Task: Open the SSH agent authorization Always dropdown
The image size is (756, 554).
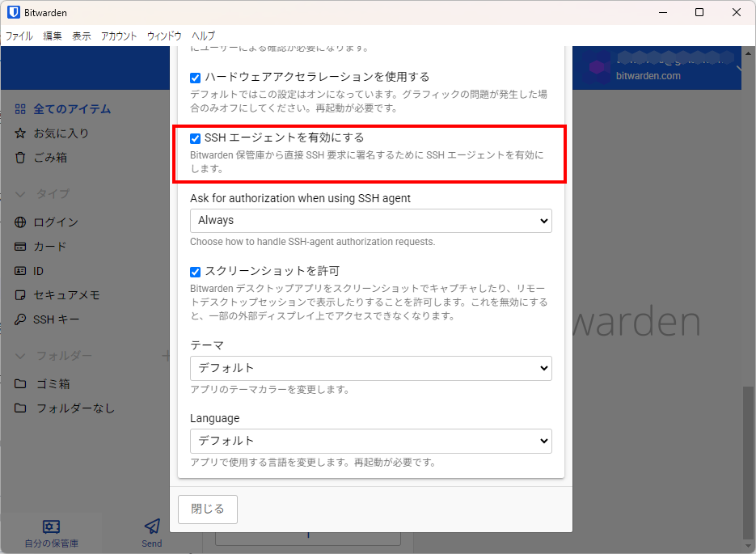Action: click(x=370, y=220)
